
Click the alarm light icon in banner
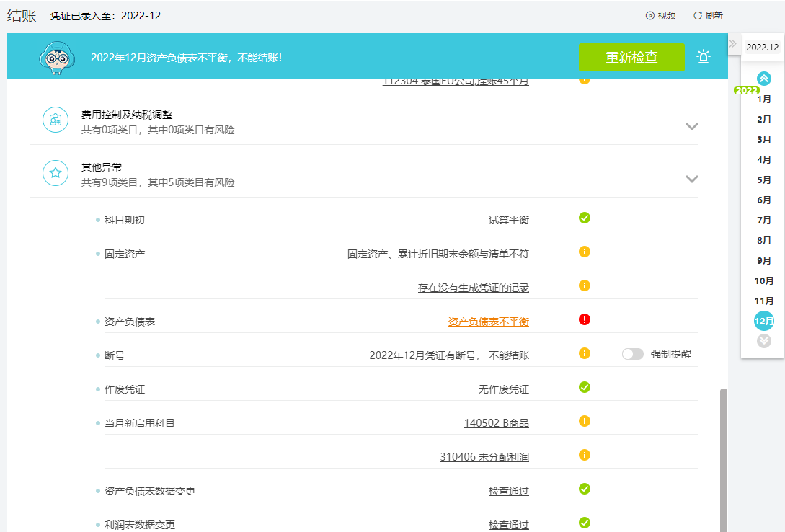[704, 56]
